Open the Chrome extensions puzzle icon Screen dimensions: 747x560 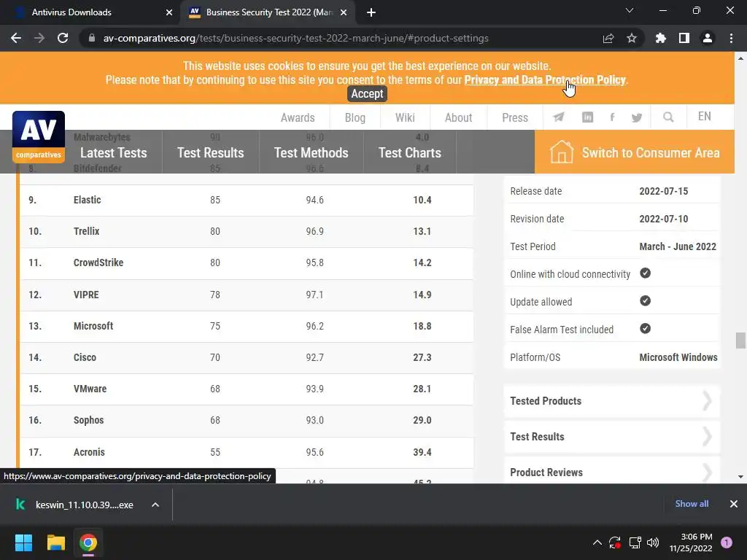(661, 38)
